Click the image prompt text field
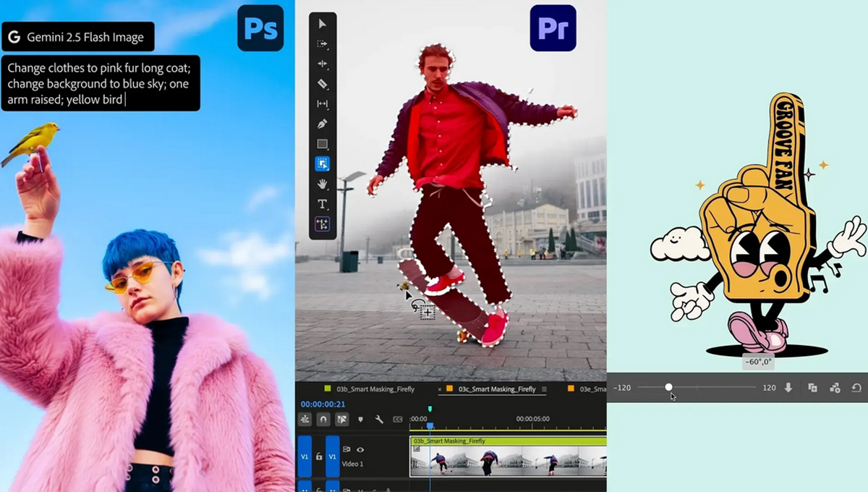The image size is (868, 492). (x=101, y=83)
